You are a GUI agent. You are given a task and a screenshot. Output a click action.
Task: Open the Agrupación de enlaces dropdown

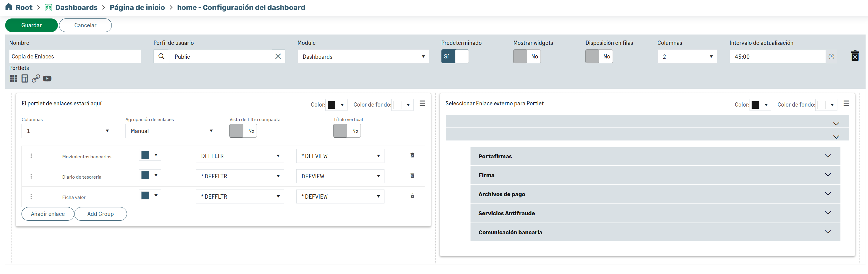tap(171, 131)
